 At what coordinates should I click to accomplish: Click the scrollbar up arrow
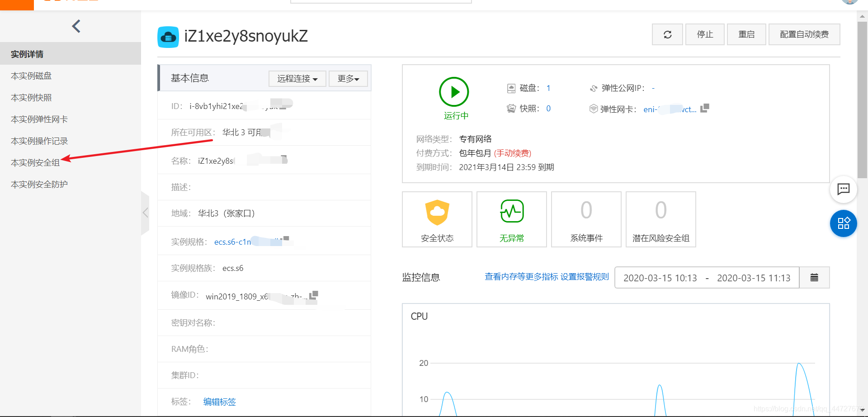[x=862, y=16]
